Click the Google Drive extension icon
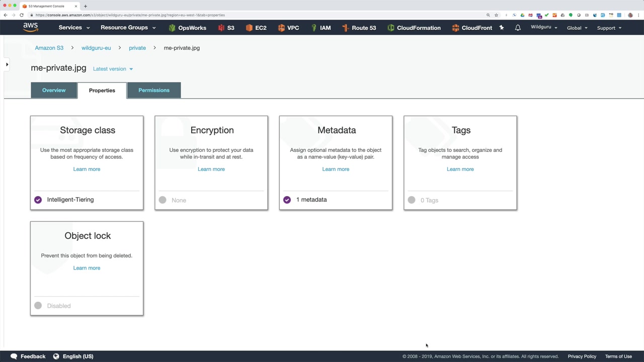The image size is (644, 362). pyautogui.click(x=522, y=15)
